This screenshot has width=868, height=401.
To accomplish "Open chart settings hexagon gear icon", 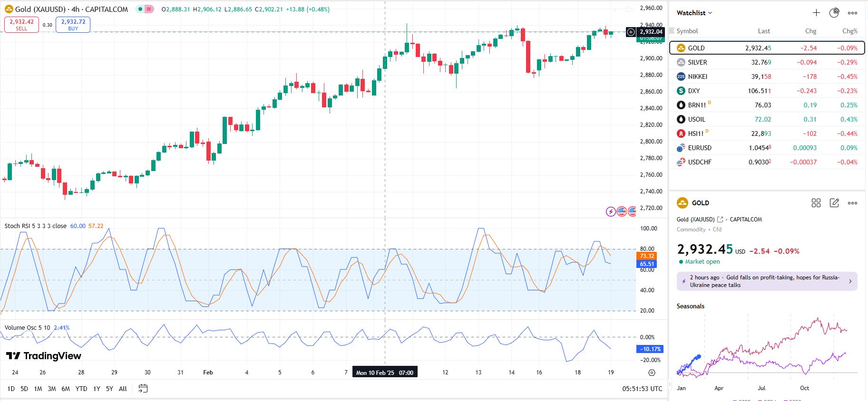I will [x=652, y=372].
